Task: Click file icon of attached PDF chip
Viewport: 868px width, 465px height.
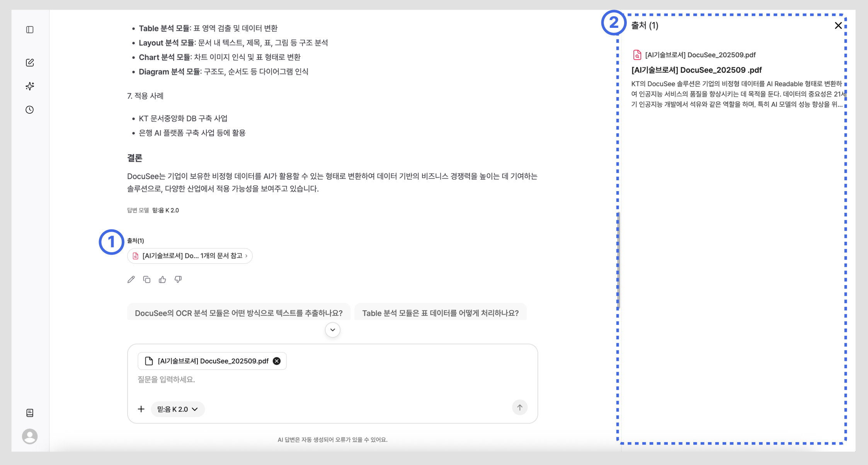Action: tap(149, 361)
